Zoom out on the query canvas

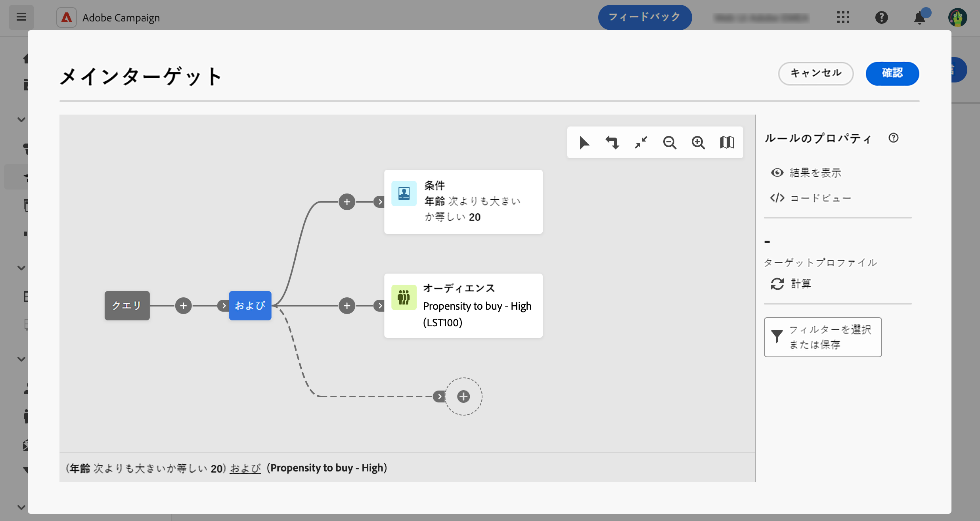(x=670, y=142)
